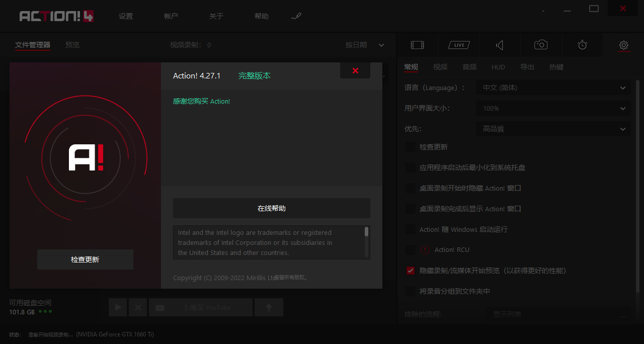This screenshot has height=344, width=644.
Task: Open the benchmark stopwatch icon tab
Action: [582, 45]
